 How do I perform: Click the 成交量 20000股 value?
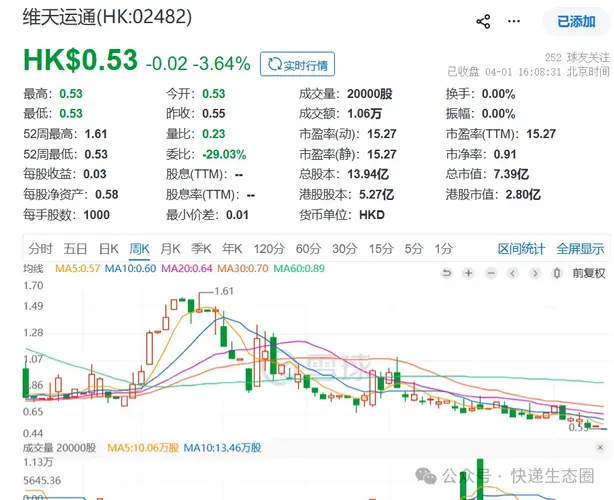point(370,94)
